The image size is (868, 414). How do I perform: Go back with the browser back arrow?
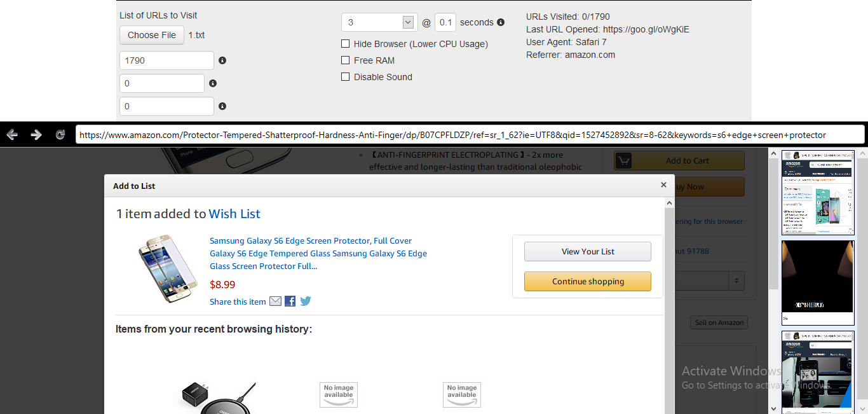click(x=12, y=135)
